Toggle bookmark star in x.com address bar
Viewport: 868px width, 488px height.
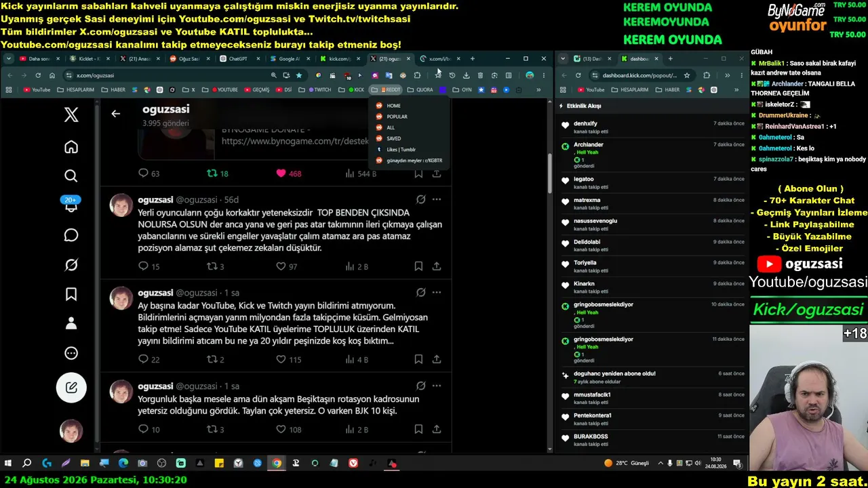[298, 75]
